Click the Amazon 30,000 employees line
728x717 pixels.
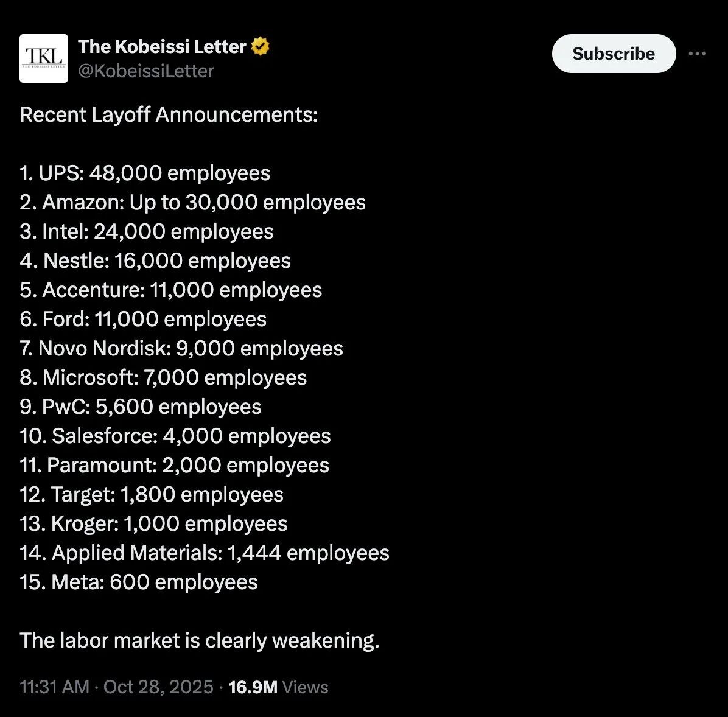pyautogui.click(x=192, y=202)
